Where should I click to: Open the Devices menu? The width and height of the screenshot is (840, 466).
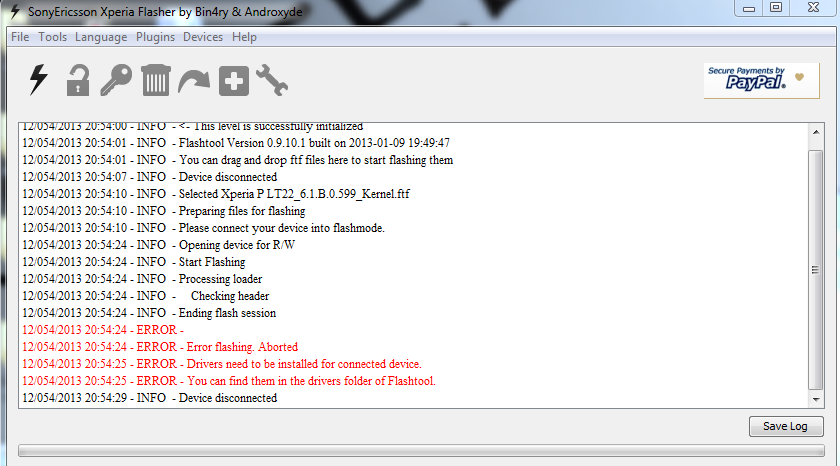[203, 37]
